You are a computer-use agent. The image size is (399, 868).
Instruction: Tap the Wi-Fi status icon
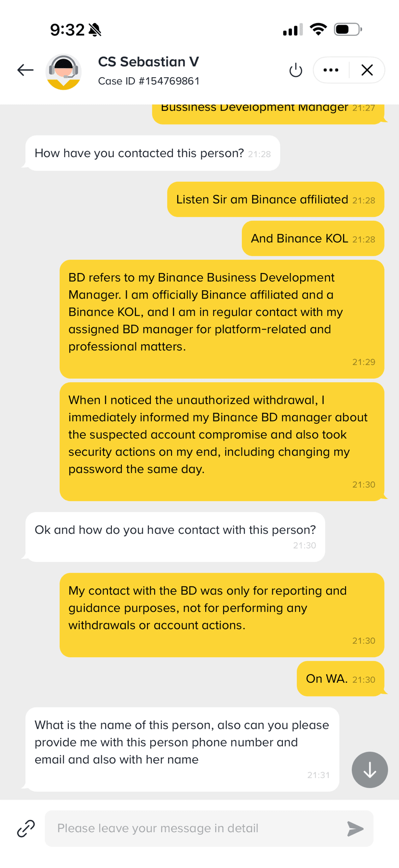(x=318, y=29)
